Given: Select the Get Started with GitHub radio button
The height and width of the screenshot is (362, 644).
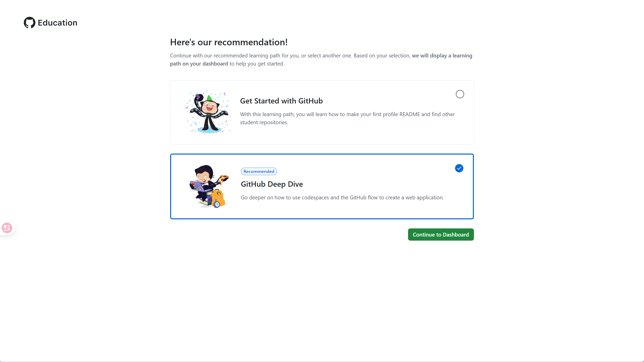Looking at the screenshot, I should (x=460, y=94).
